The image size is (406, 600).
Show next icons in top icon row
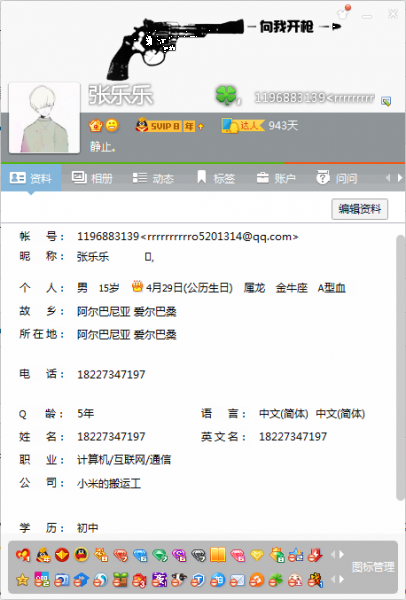341,554
